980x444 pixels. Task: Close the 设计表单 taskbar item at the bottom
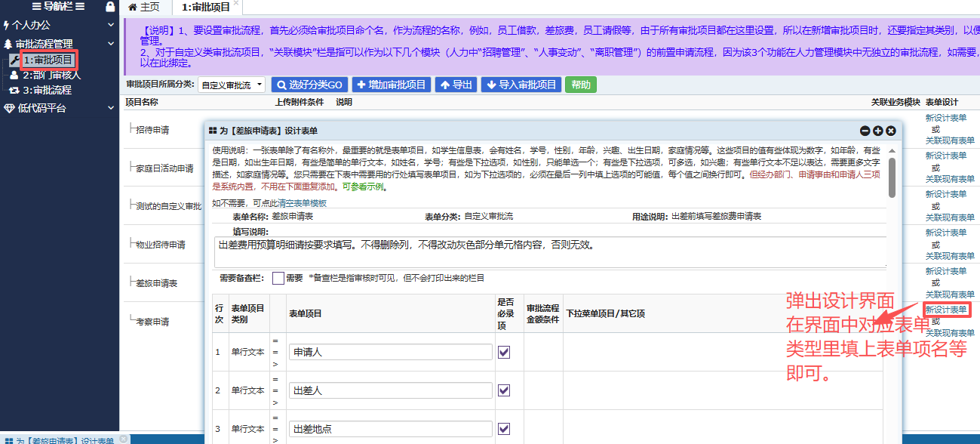(x=123, y=439)
